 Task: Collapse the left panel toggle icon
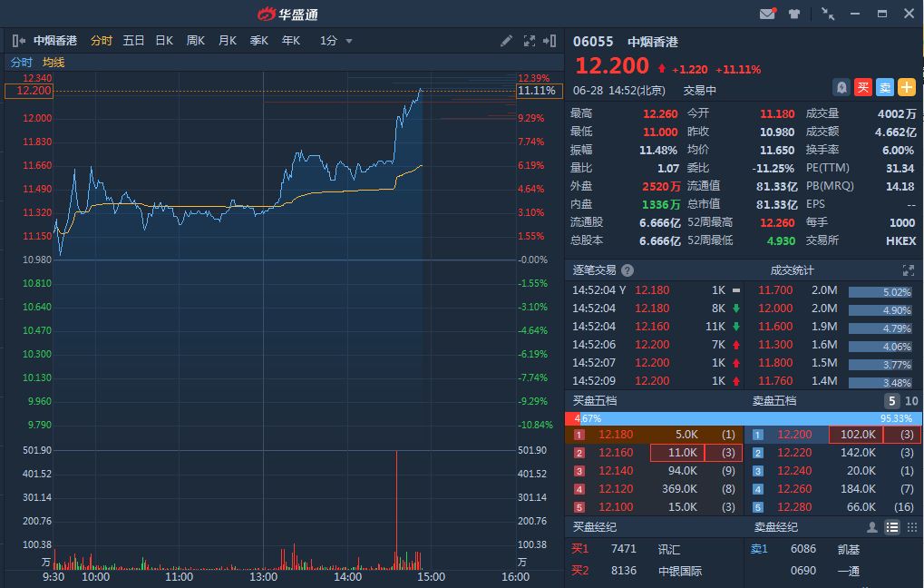click(x=18, y=41)
